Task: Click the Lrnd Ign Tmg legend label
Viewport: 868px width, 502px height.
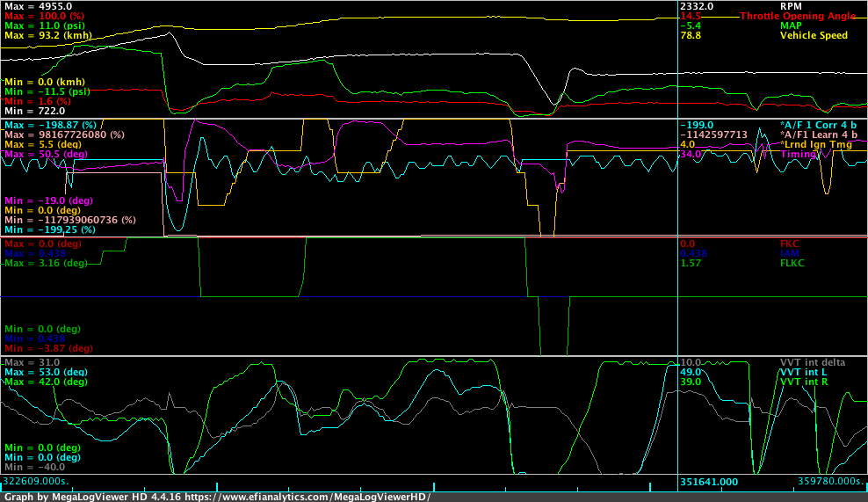Action: point(815,144)
